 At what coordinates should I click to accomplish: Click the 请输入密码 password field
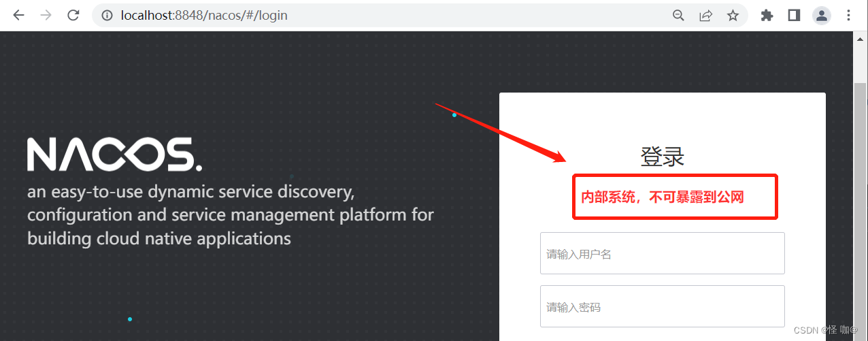(x=662, y=306)
